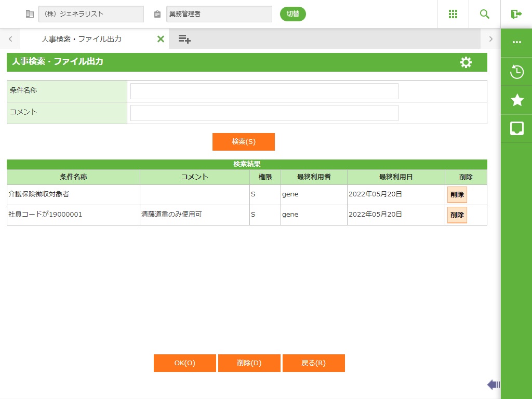Delete the 介護保険徴収対象者 row
Viewport: 532px width, 399px height.
coord(457,195)
